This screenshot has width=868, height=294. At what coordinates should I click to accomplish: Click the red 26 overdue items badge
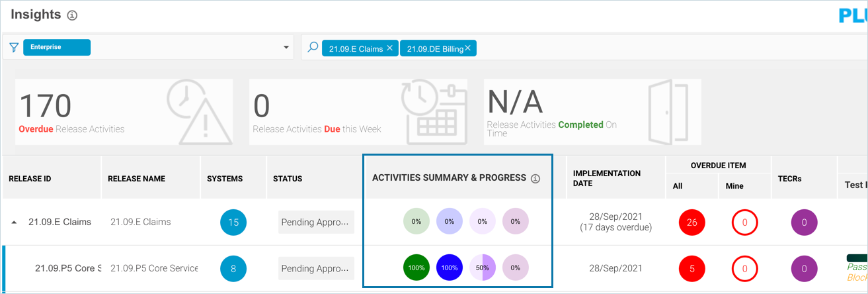coord(691,222)
